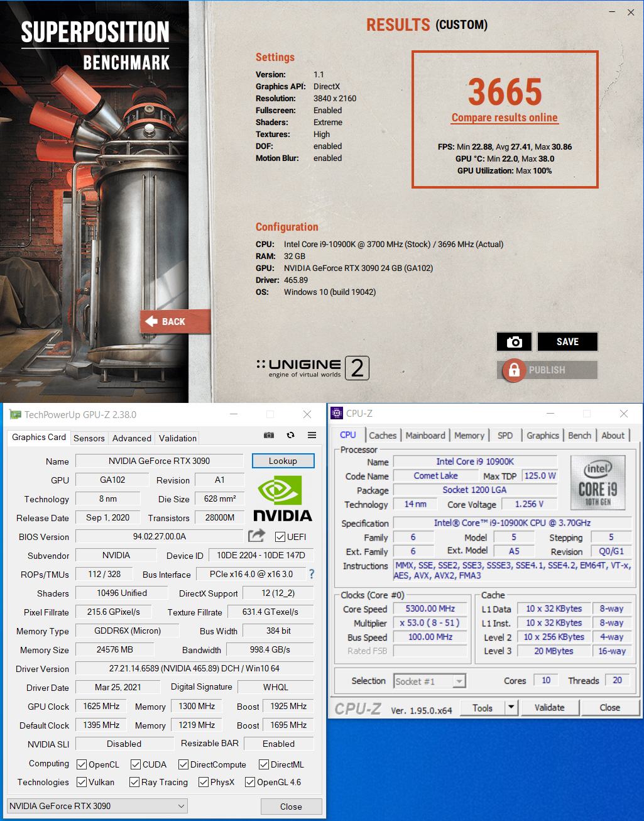
Task: Toggle the UEFI checkbox
Action: (280, 536)
